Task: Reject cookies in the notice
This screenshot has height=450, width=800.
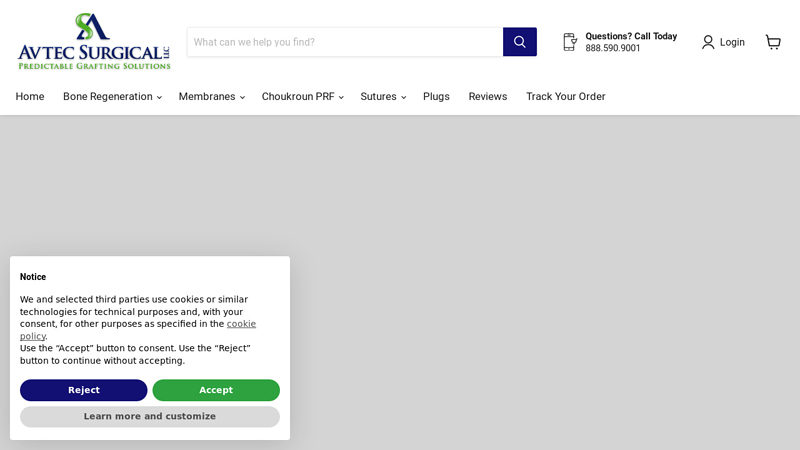Action: coord(84,390)
